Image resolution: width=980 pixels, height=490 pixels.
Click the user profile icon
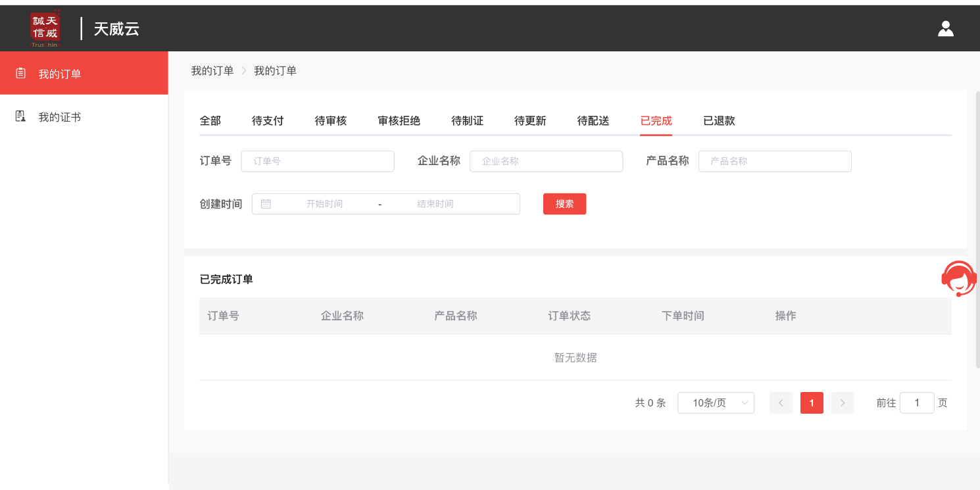pyautogui.click(x=945, y=28)
